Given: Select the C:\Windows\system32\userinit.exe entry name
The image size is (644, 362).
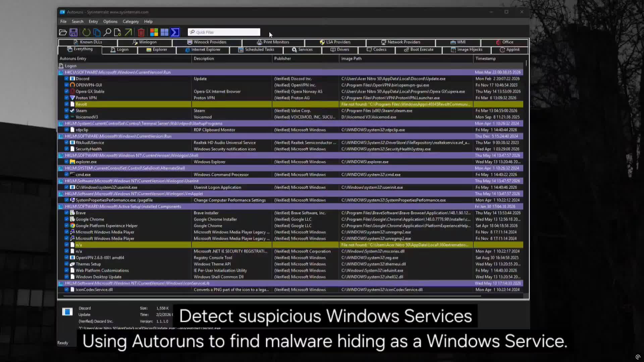Looking at the screenshot, I should (x=106, y=187).
